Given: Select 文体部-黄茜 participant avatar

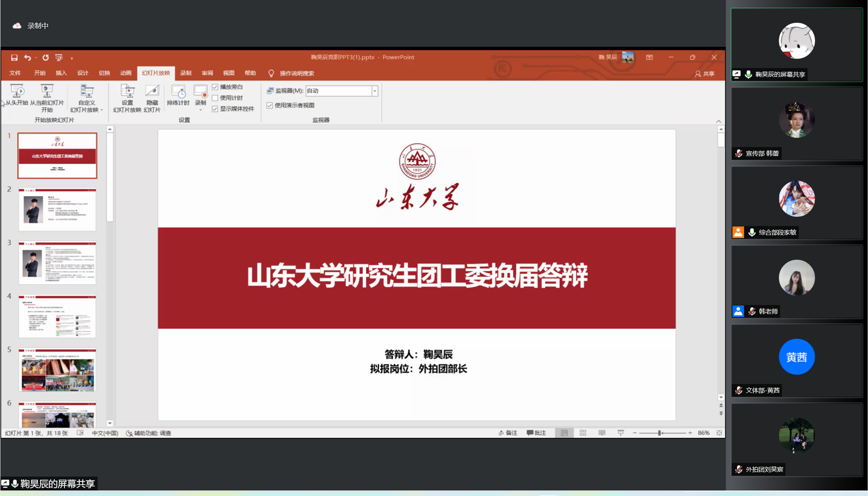Looking at the screenshot, I should 797,357.
